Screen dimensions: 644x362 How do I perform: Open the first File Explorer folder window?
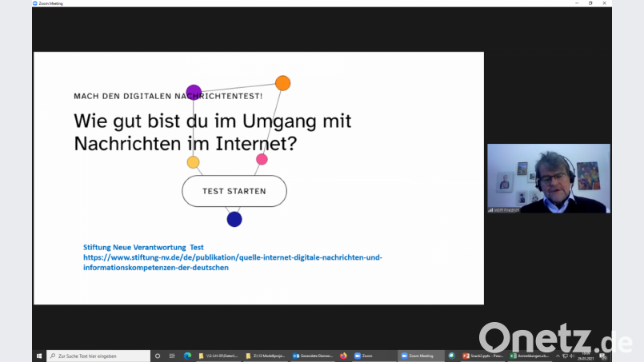(x=218, y=356)
